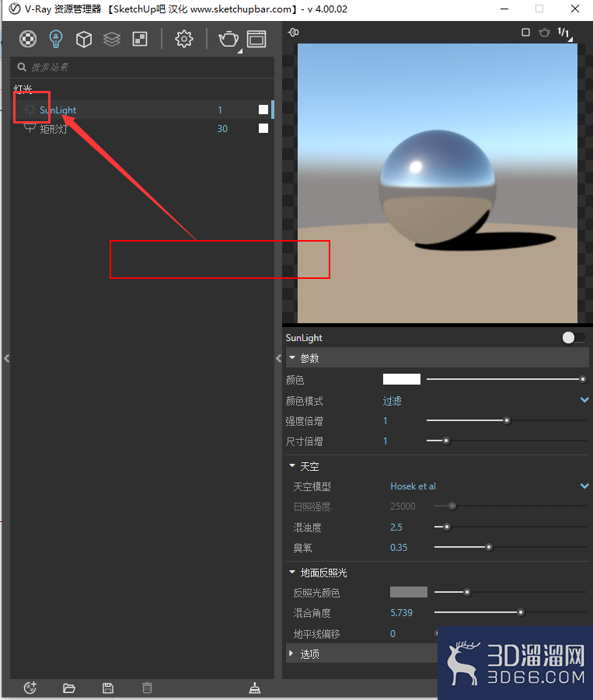Click the 强度倍增 value field

385,420
